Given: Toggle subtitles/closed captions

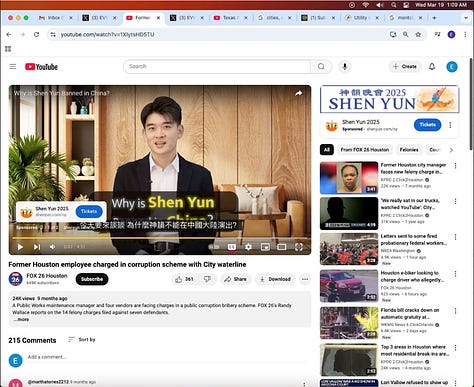Looking at the screenshot, I should 232,247.
